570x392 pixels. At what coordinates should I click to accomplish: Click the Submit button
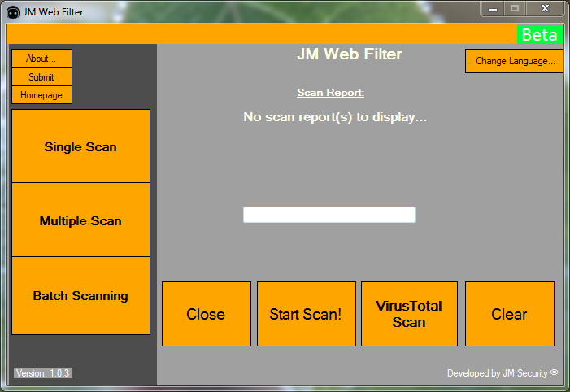pyautogui.click(x=41, y=76)
